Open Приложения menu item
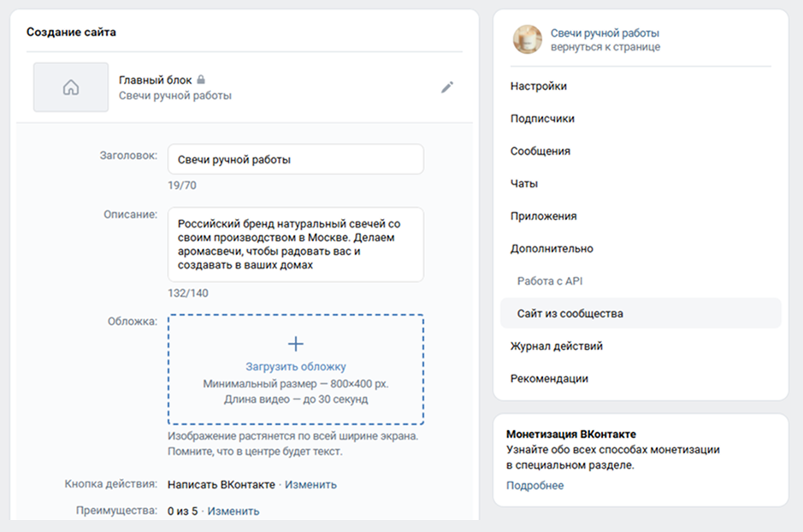The height and width of the screenshot is (532, 803). pos(544,216)
